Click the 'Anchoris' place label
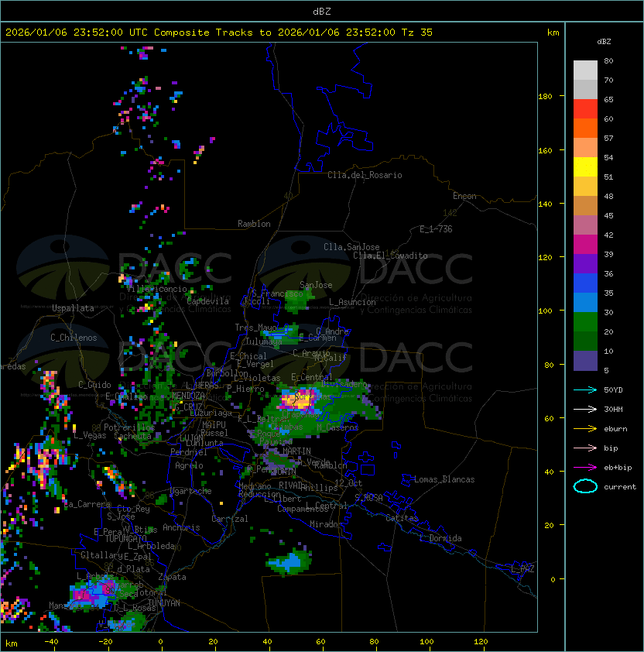 click(x=181, y=527)
